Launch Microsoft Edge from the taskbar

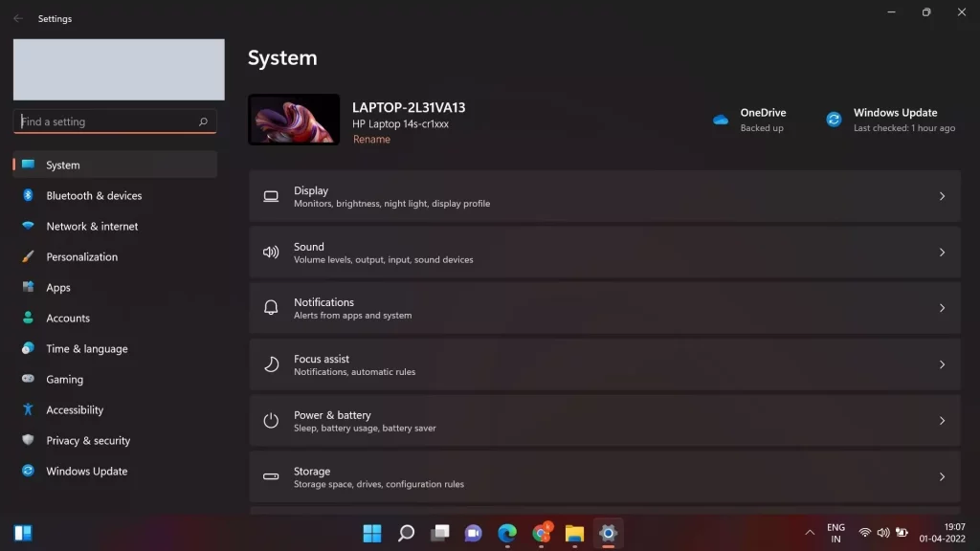[x=507, y=533]
